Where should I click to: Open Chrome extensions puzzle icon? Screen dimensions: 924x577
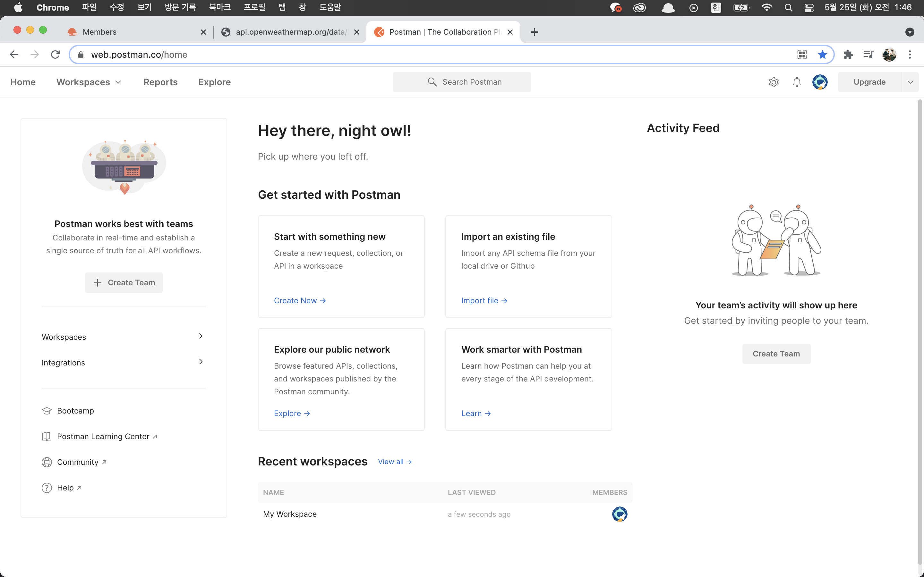848,54
